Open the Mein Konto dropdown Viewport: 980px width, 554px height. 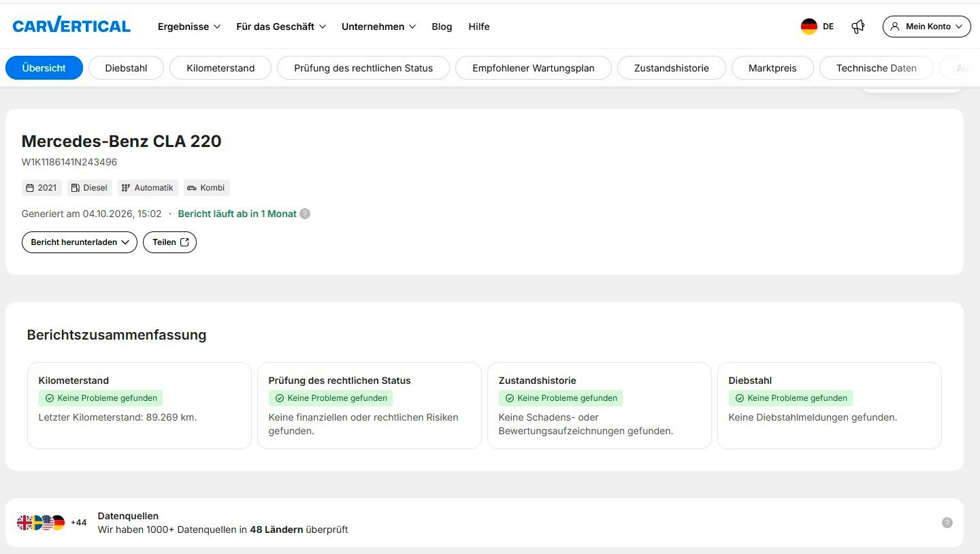pos(927,27)
